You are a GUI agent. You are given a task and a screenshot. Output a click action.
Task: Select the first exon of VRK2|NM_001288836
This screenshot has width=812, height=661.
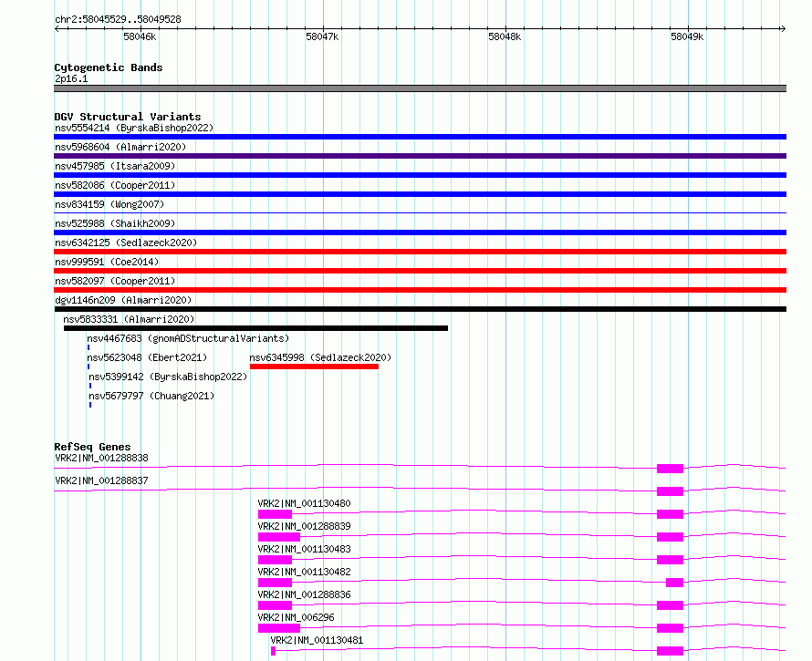(275, 605)
